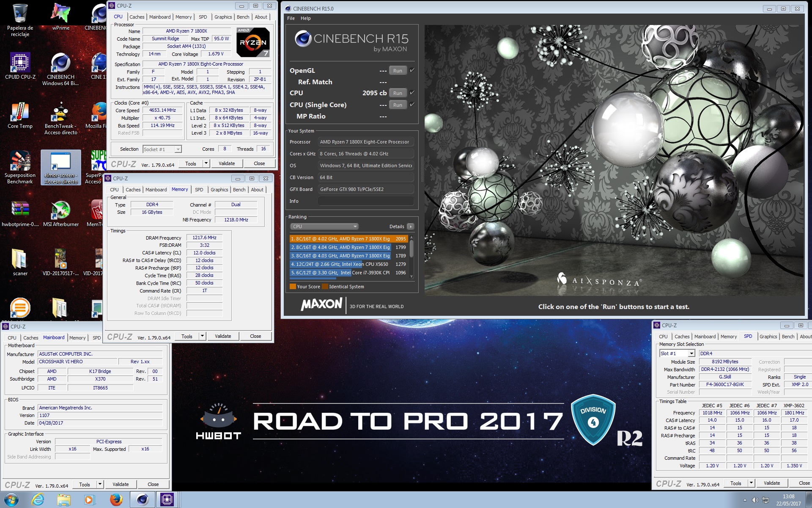Viewport: 812px width, 508px height.
Task: Open Tools dropdown arrow in SPD window
Action: coord(751,483)
